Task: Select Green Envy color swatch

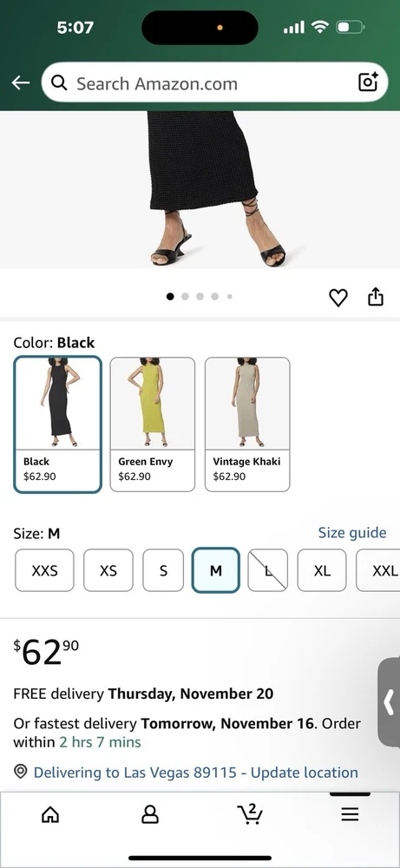Action: coord(153,424)
